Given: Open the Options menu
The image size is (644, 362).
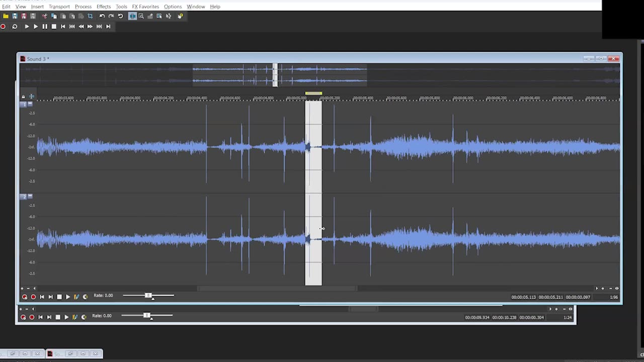Looking at the screenshot, I should click(x=173, y=7).
